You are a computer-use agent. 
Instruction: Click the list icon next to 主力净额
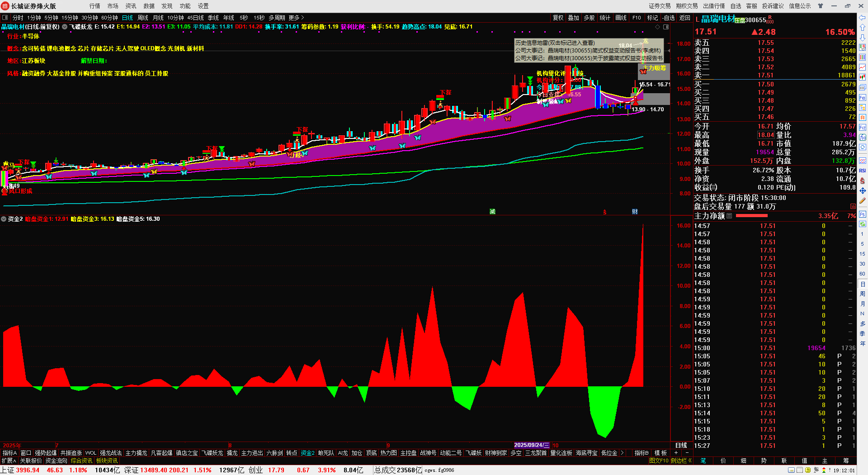729,216
